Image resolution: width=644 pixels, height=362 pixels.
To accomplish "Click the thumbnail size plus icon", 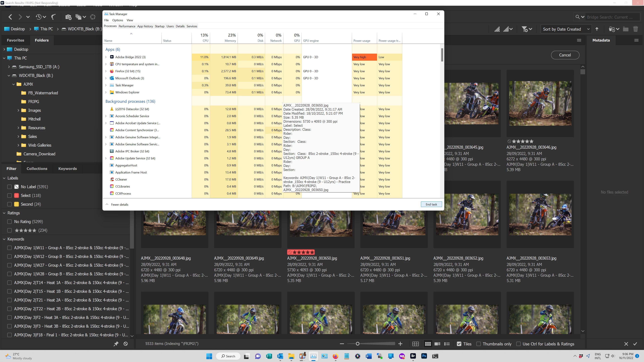I will [x=400, y=344].
